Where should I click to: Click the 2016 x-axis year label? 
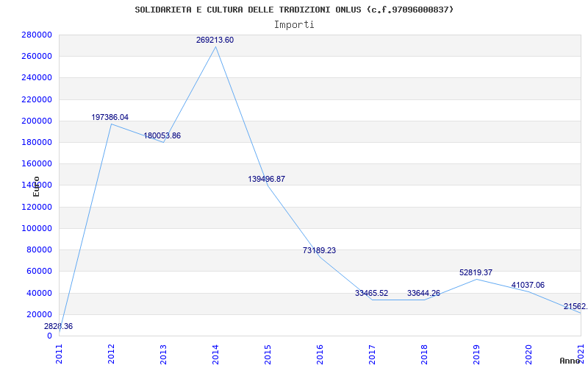[x=320, y=355]
